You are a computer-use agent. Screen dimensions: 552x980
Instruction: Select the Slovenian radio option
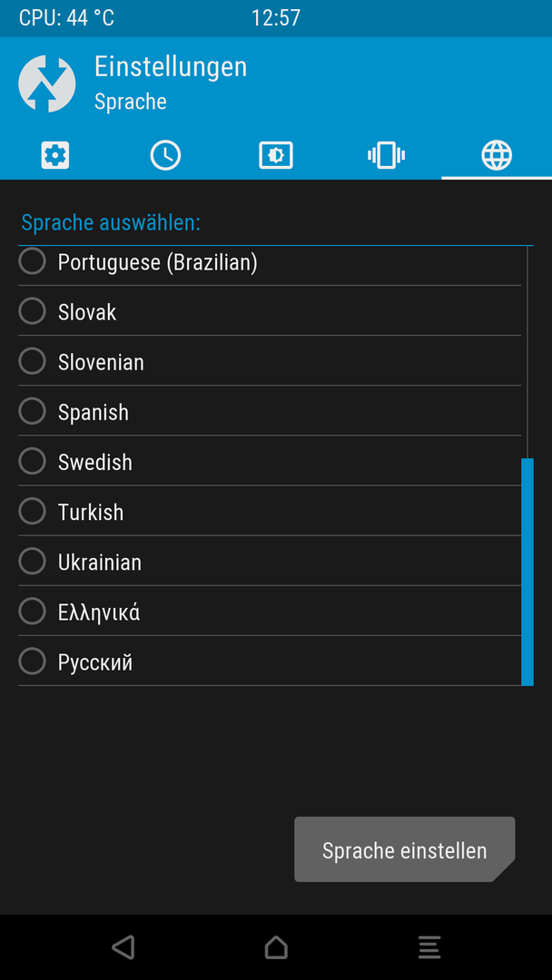click(x=270, y=360)
